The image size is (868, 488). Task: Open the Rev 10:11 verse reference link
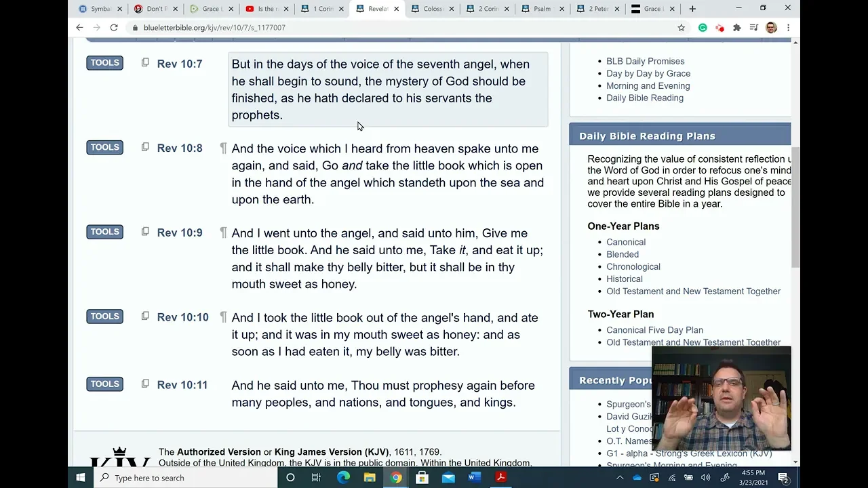pyautogui.click(x=182, y=385)
